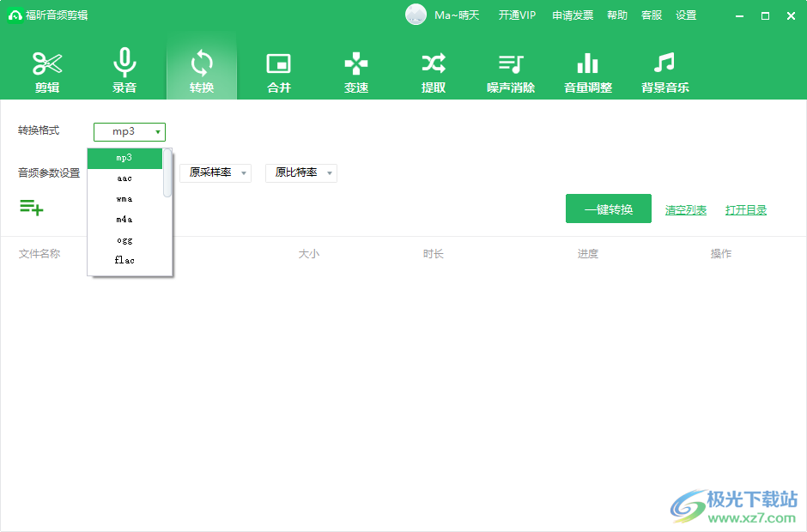Open the 设置 settings menu
Screen dimensions: 807x532
tap(686, 15)
